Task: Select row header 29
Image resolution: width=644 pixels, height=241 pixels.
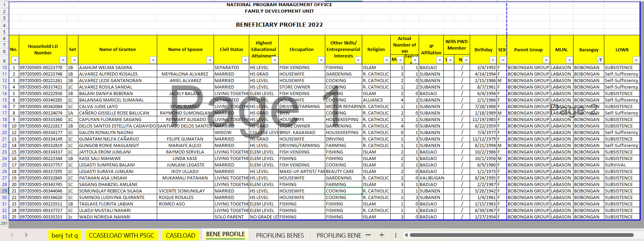Action: (4, 191)
